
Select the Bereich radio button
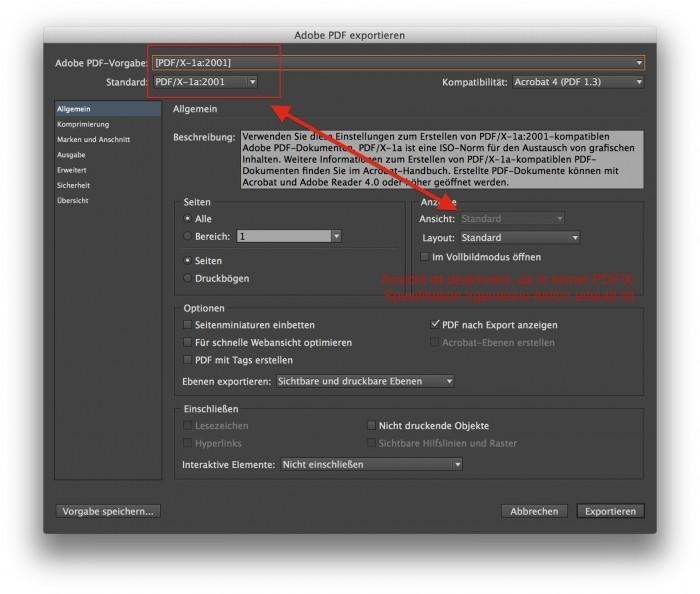pos(188,236)
